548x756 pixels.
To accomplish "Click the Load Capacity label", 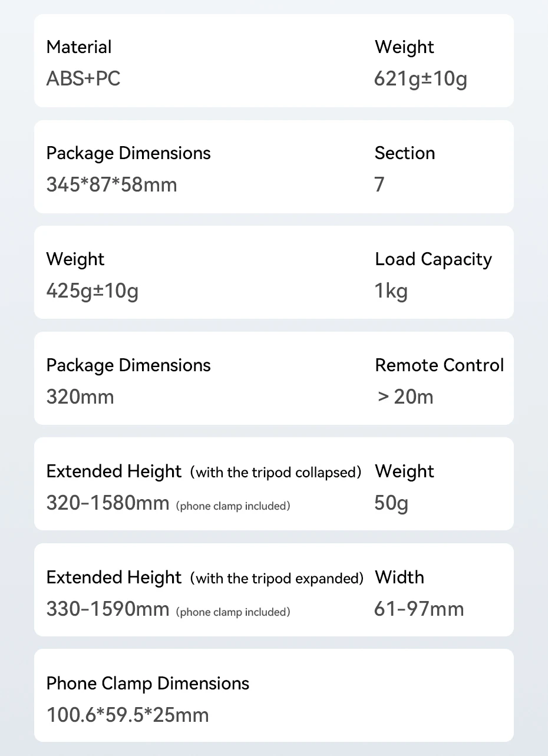I will (x=433, y=259).
